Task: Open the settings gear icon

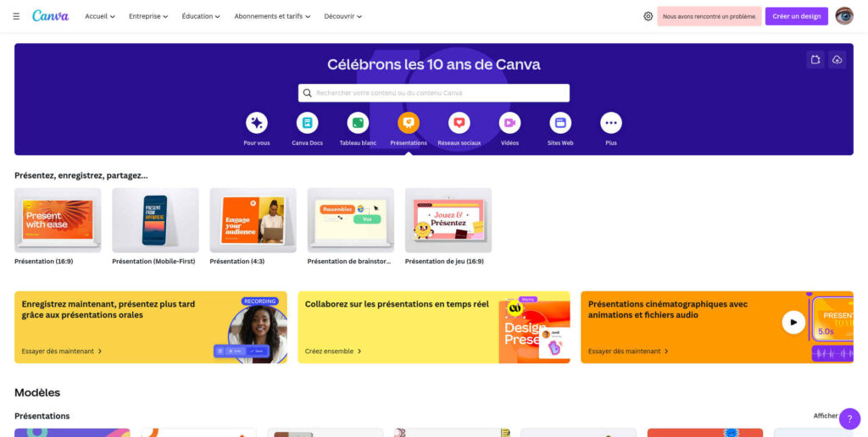Action: pos(648,17)
